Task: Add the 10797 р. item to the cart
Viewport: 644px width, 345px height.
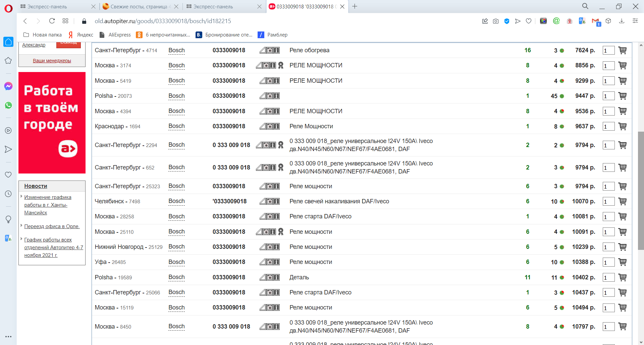Action: click(x=623, y=326)
